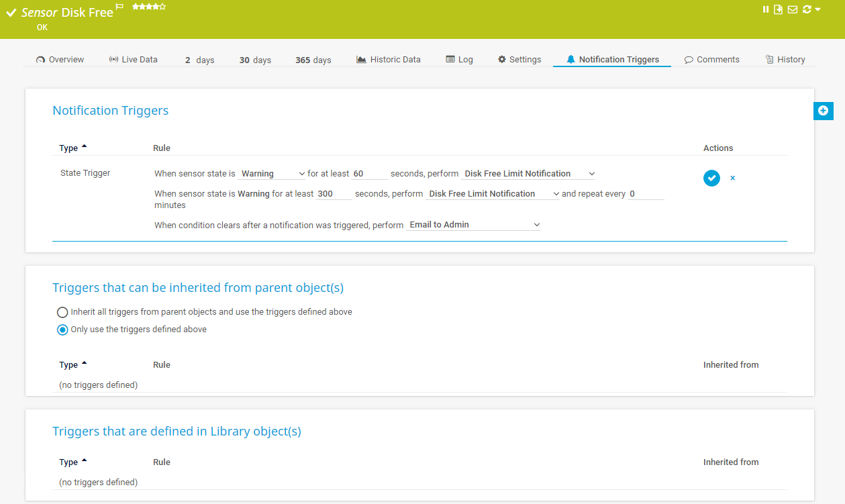Click the add ticket document icon
This screenshot has width=845, height=504.
tap(779, 9)
